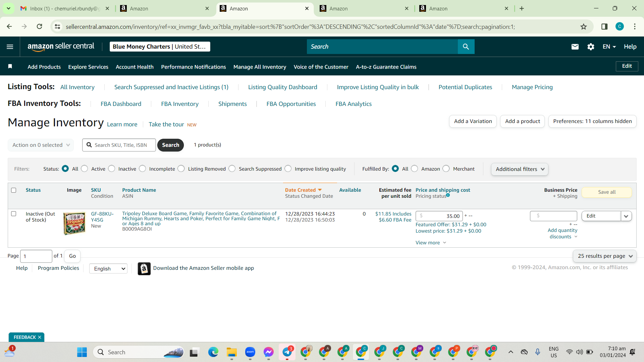Open Voice of the Customer menu item
This screenshot has height=362, width=644.
(x=321, y=67)
